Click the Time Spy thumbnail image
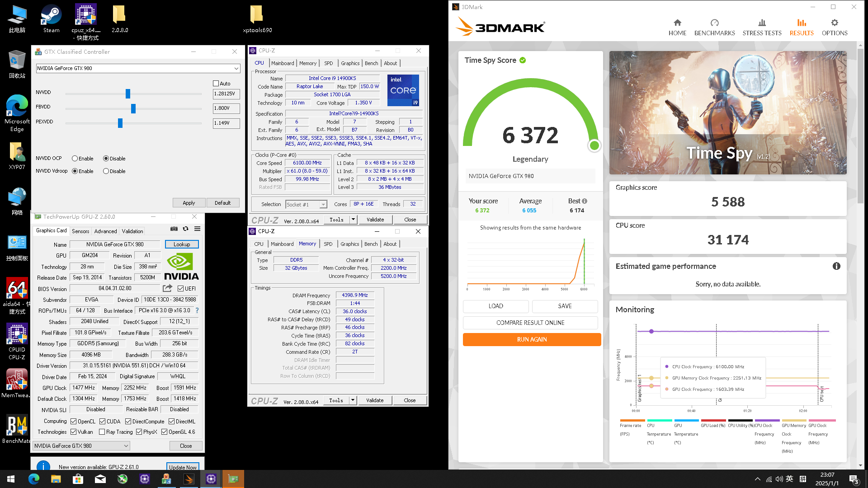Image resolution: width=868 pixels, height=488 pixels. click(728, 113)
